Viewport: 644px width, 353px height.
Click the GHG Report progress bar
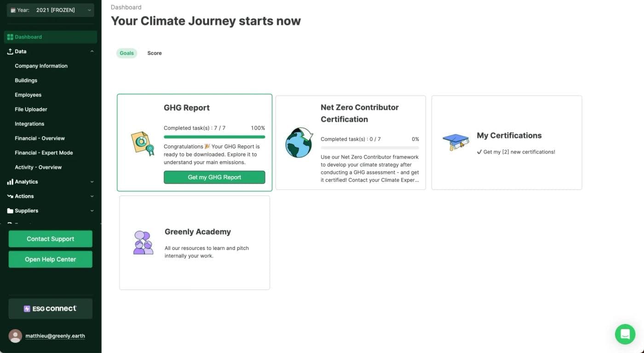pyautogui.click(x=214, y=137)
